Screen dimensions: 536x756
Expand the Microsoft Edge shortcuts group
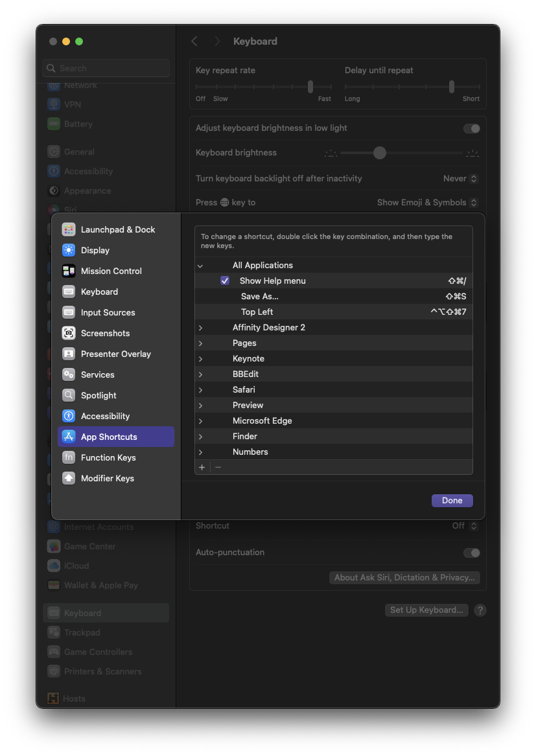pos(200,421)
